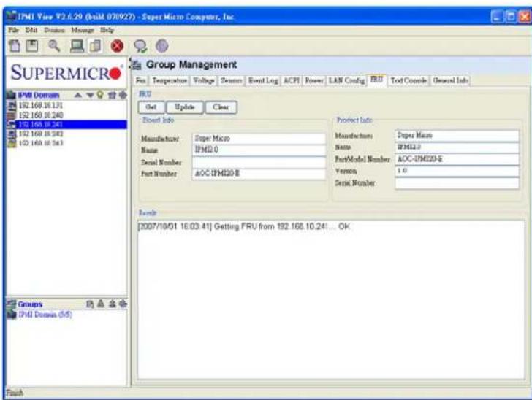Switch to the General Info tab

point(451,80)
